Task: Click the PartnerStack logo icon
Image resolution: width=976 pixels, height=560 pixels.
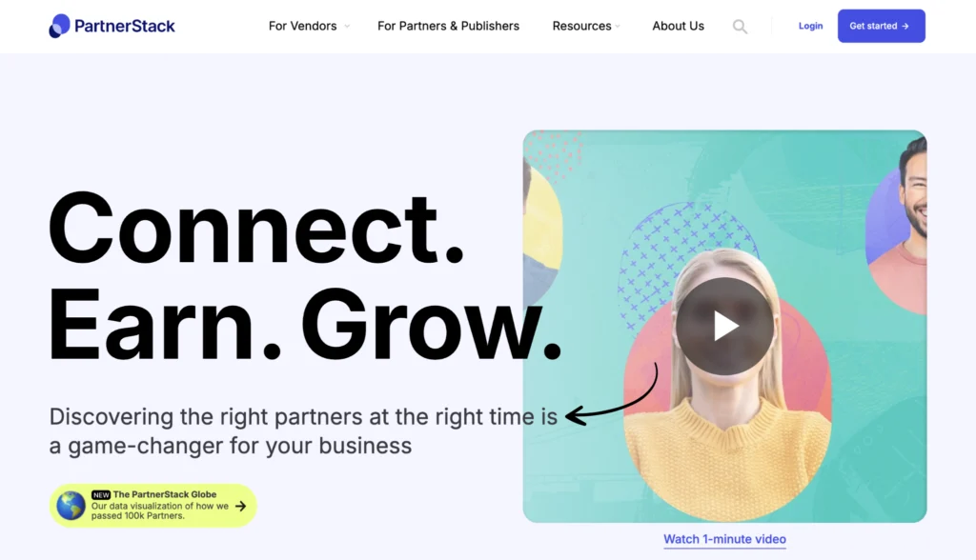Action: [x=60, y=26]
